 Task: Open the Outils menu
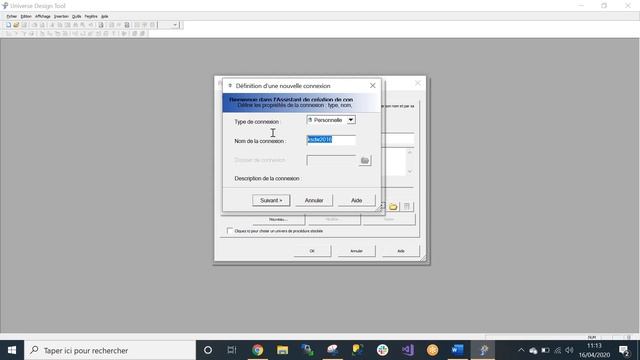pyautogui.click(x=76, y=16)
